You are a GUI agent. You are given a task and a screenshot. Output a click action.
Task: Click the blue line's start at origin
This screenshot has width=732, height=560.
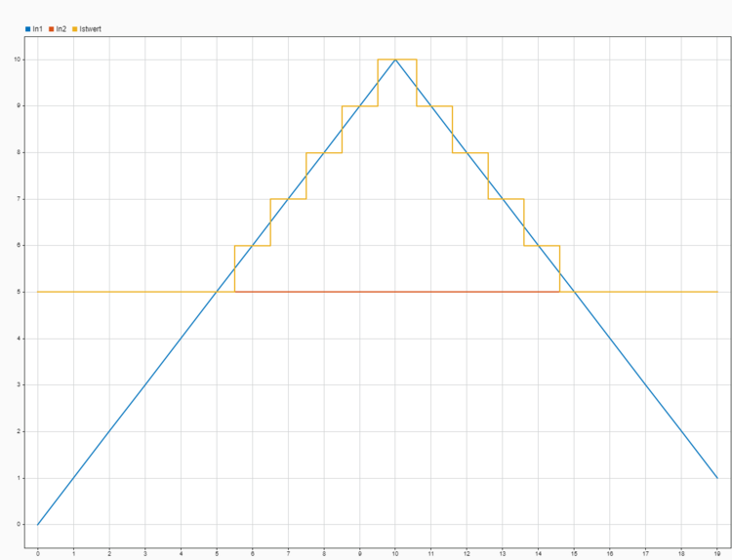(x=38, y=524)
